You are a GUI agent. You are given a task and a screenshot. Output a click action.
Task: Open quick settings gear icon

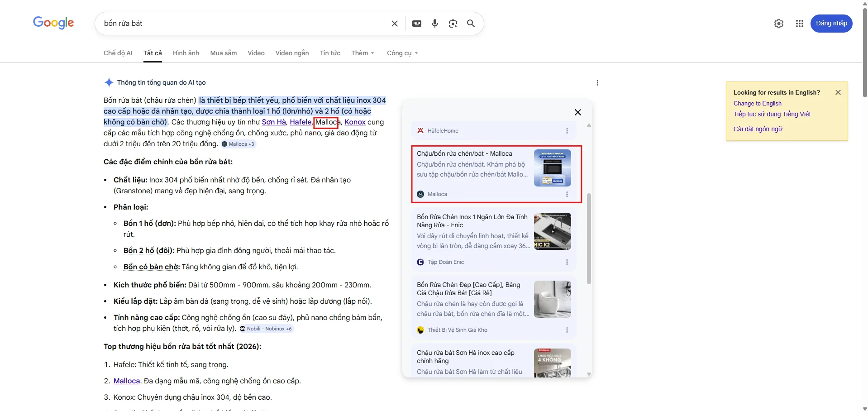click(779, 24)
